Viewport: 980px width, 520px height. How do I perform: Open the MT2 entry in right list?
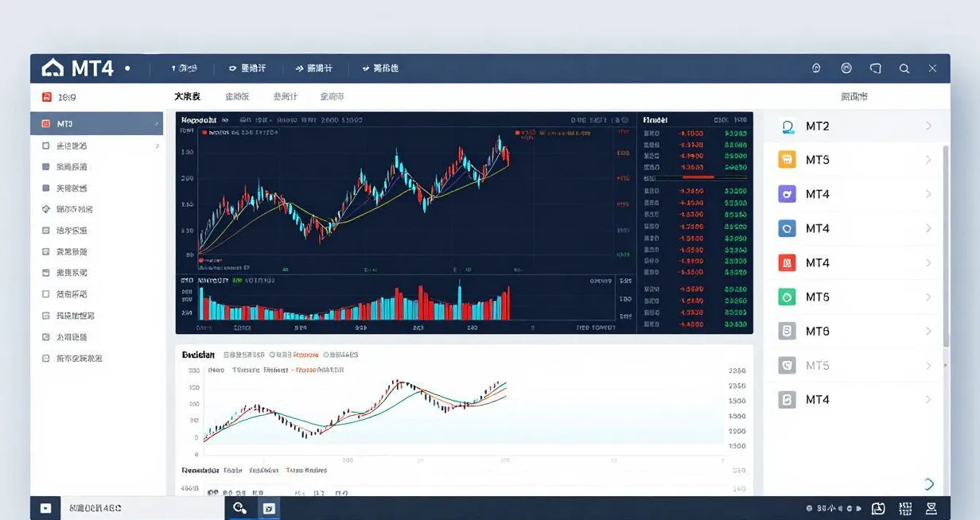[x=854, y=126]
